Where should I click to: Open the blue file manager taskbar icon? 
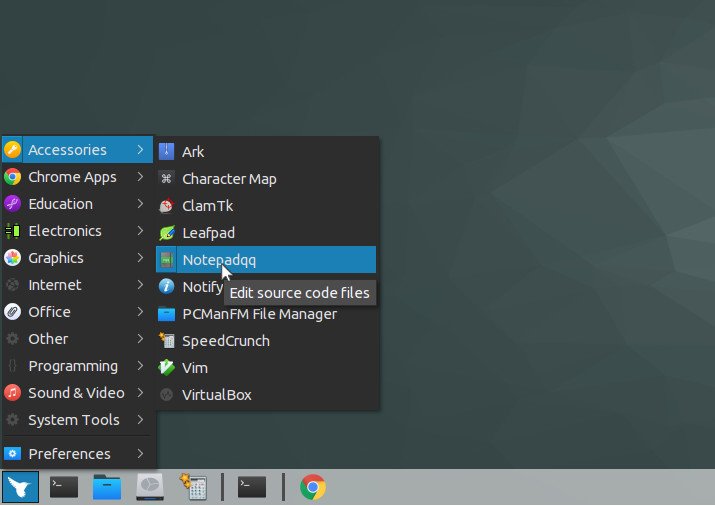point(107,487)
